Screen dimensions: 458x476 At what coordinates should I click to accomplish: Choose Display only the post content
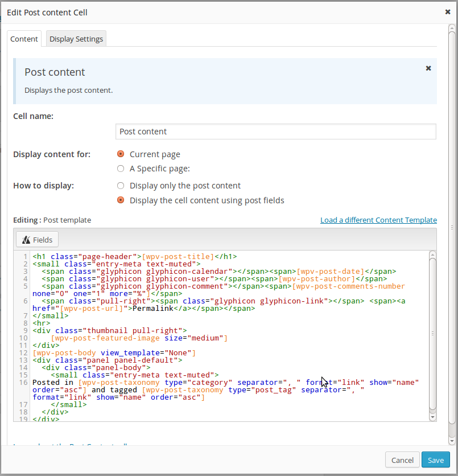coord(121,186)
